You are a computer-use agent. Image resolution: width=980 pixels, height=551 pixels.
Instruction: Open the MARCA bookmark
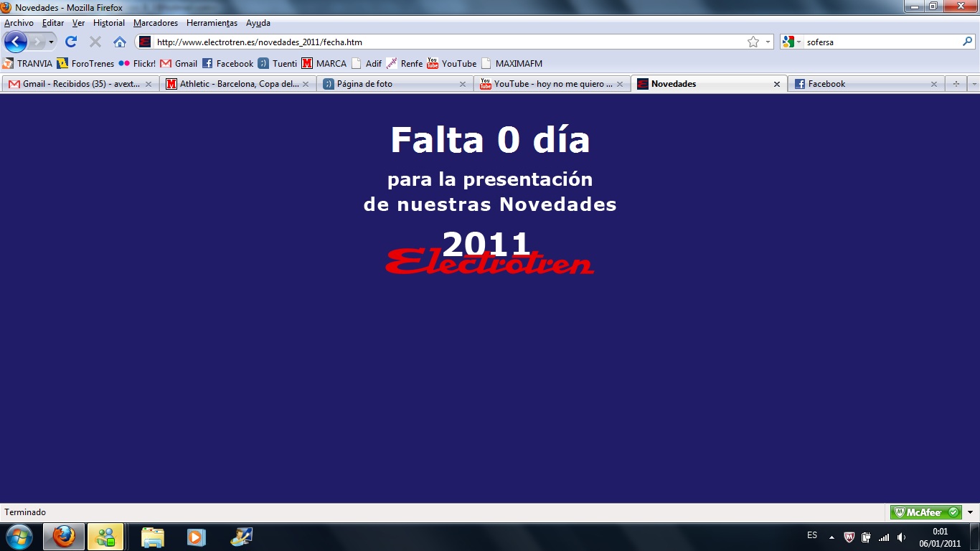point(324,63)
